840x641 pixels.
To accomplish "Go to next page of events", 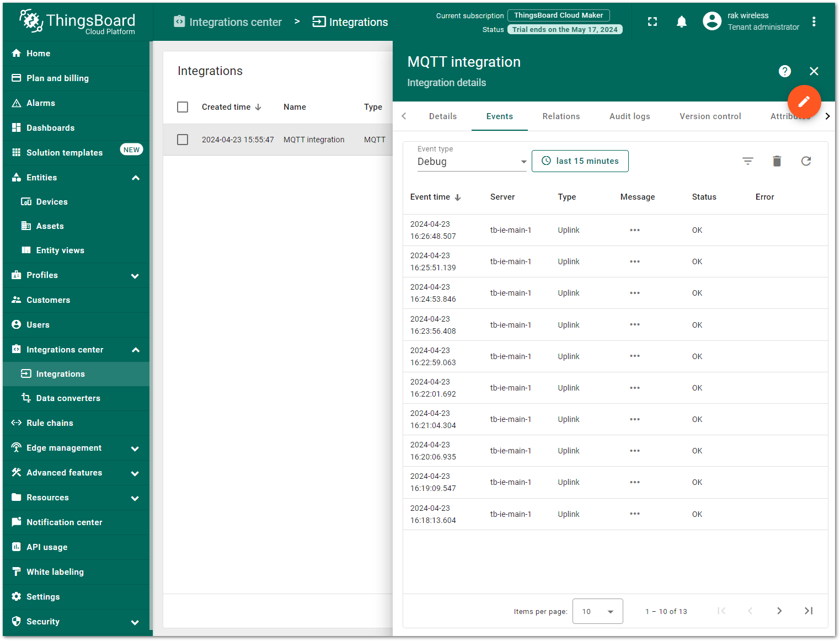I will coord(779,611).
